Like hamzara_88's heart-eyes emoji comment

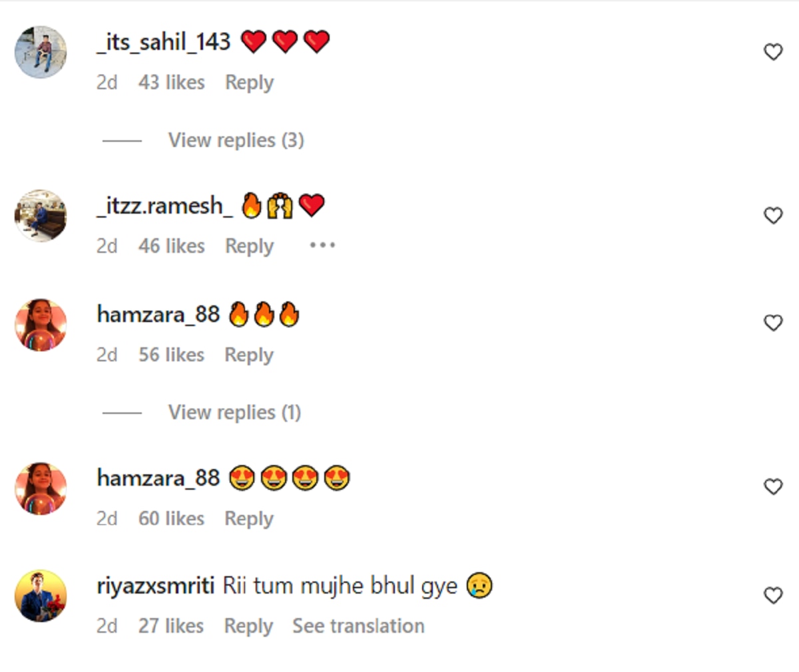(773, 487)
